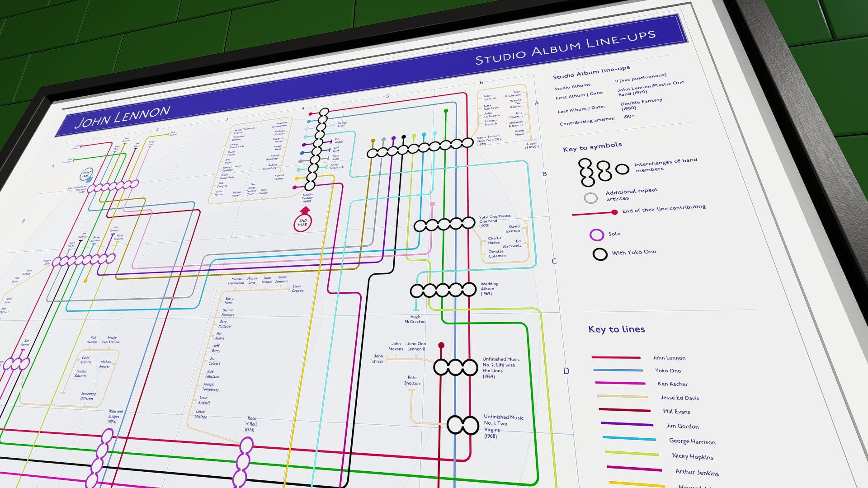Click the Key to symbols heading
This screenshot has height=488, width=868.
click(592, 146)
